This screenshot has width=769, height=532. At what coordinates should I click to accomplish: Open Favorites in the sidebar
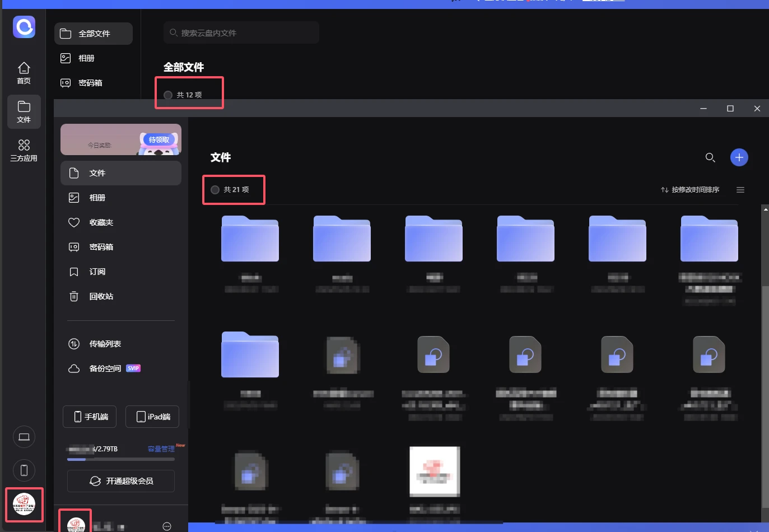click(101, 222)
